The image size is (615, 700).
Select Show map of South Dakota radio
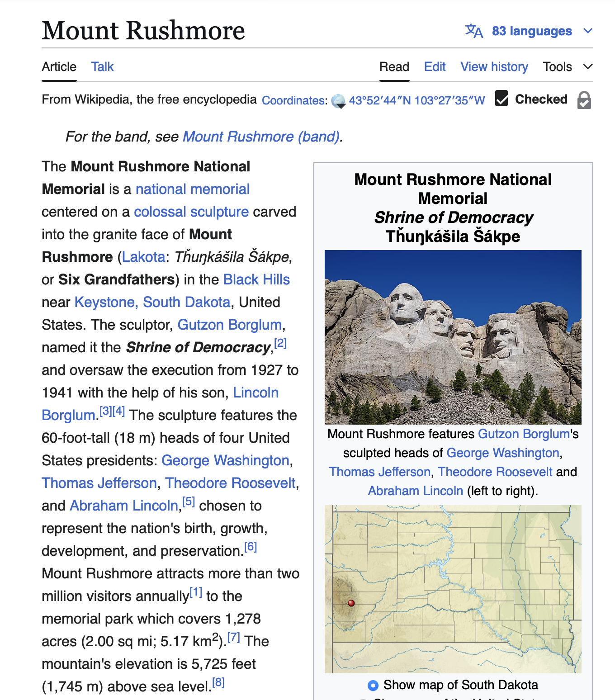click(x=373, y=685)
